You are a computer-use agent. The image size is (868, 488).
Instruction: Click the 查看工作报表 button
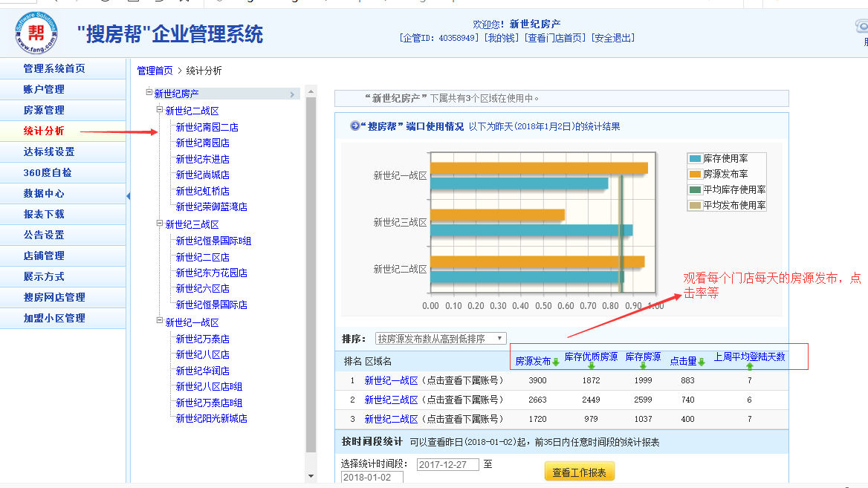pyautogui.click(x=579, y=472)
